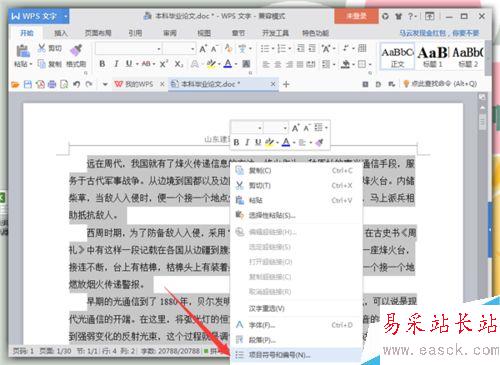
Task: Click the Copy (复制) button in ribbon
Action: coord(49,64)
